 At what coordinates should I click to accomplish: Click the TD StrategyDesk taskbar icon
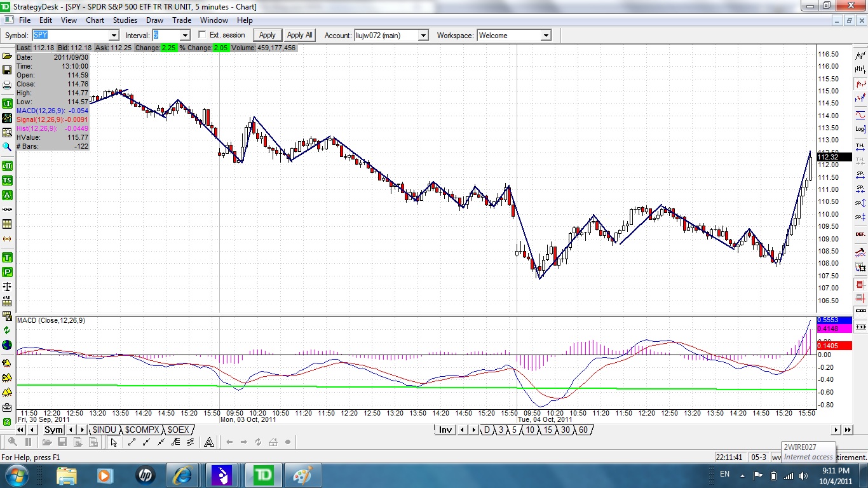pos(264,475)
